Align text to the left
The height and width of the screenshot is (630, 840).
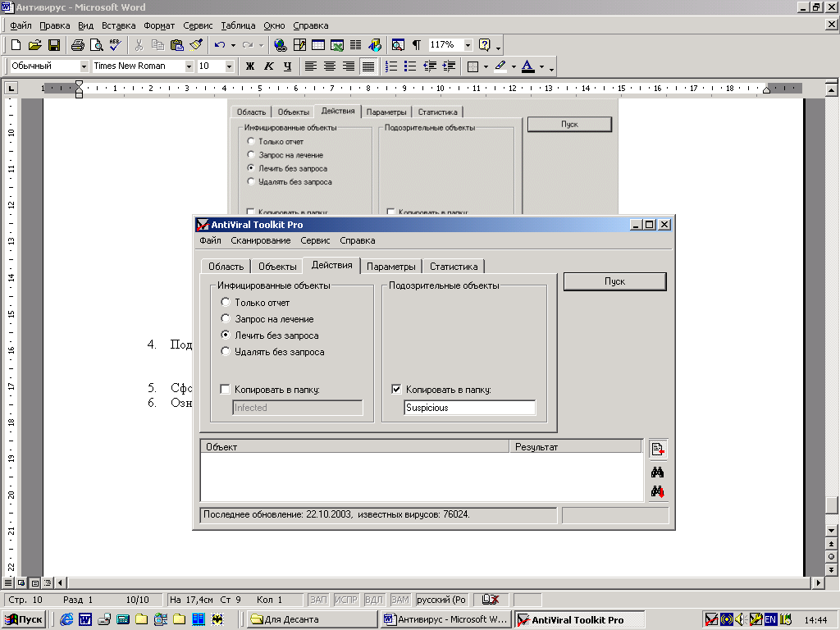(311, 66)
